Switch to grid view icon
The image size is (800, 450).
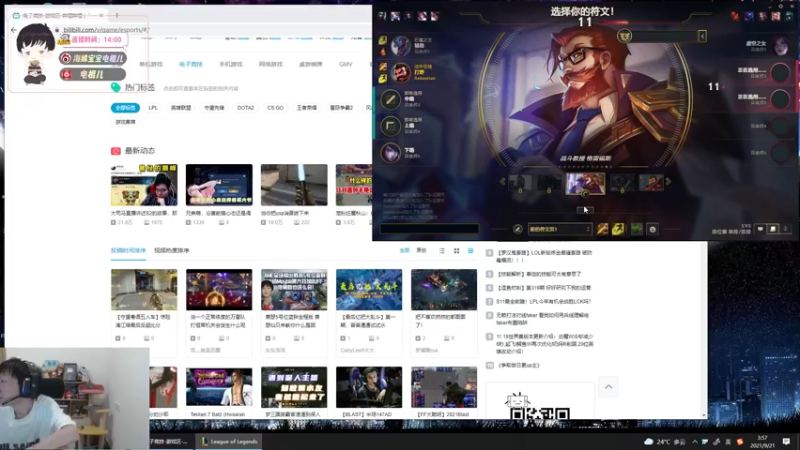(x=457, y=251)
